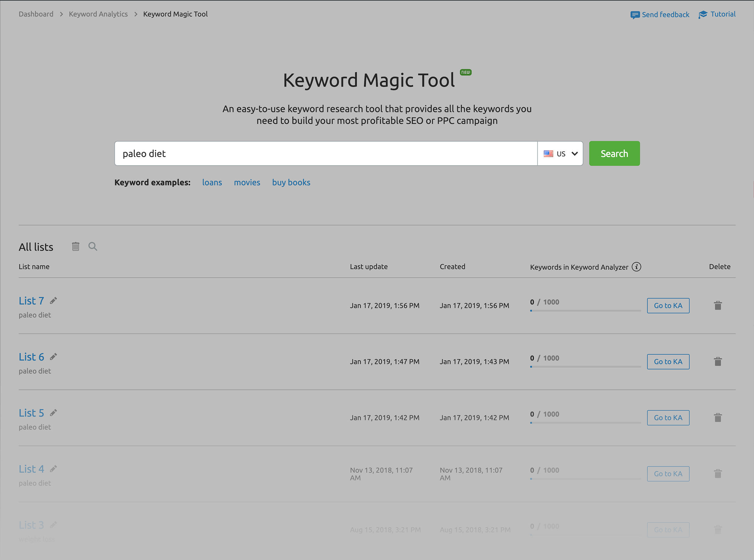Image resolution: width=754 pixels, height=560 pixels.
Task: Click the search icon in All lists toolbar
Action: (x=92, y=247)
